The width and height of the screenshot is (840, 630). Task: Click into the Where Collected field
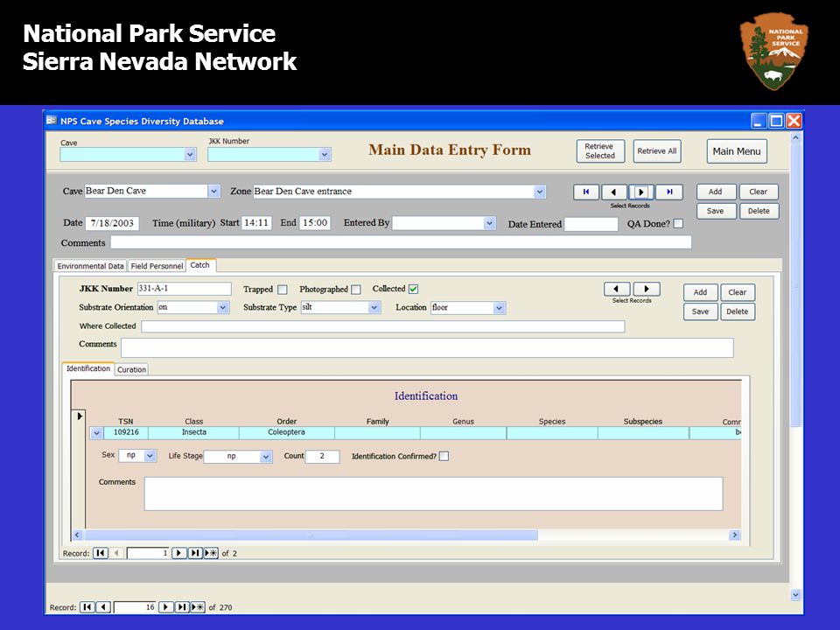(383, 326)
